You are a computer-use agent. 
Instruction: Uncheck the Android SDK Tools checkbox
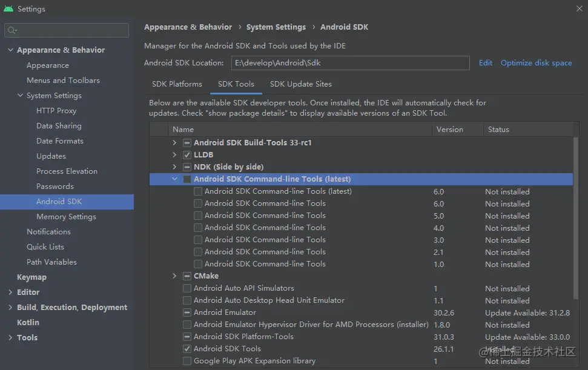pos(187,349)
